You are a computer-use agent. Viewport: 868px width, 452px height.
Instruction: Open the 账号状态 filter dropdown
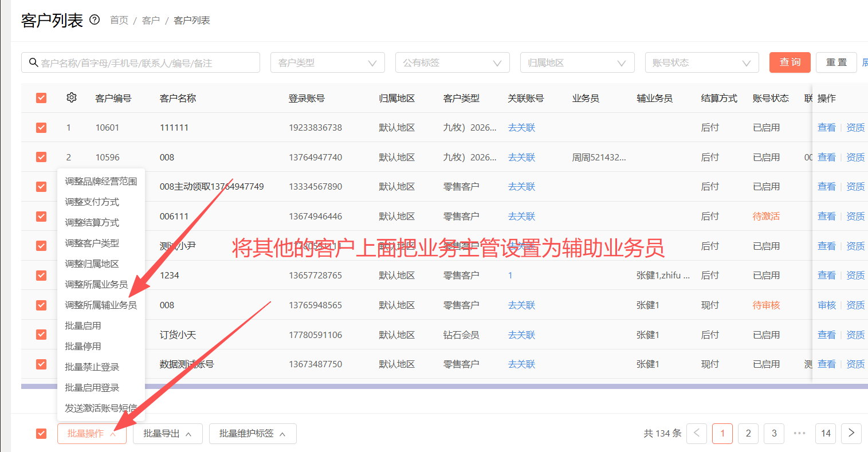pyautogui.click(x=702, y=62)
